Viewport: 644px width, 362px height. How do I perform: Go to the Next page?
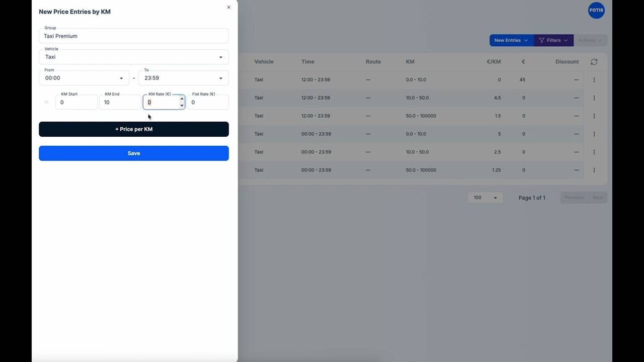[x=598, y=198]
